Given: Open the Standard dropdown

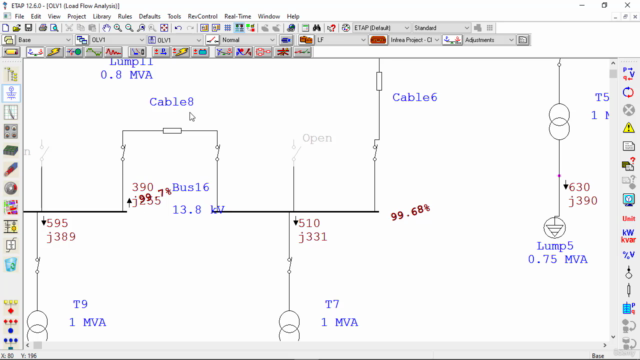Looking at the screenshot, I should (x=441, y=28).
